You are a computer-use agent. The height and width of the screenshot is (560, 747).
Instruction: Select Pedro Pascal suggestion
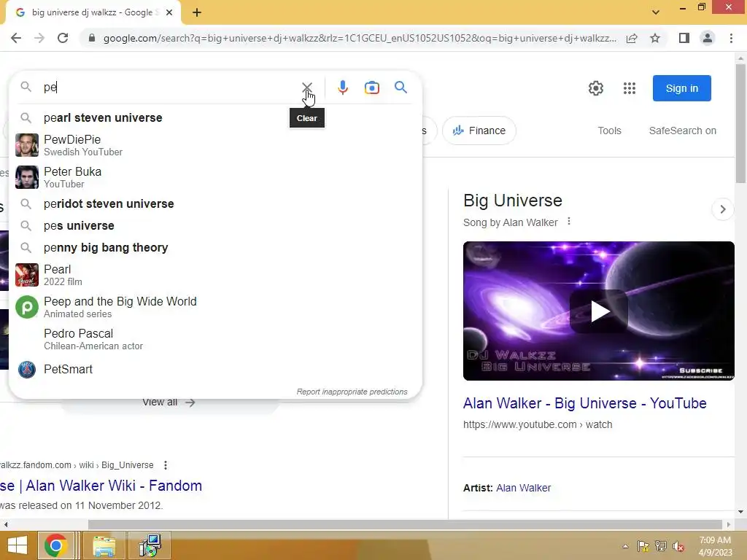point(215,339)
